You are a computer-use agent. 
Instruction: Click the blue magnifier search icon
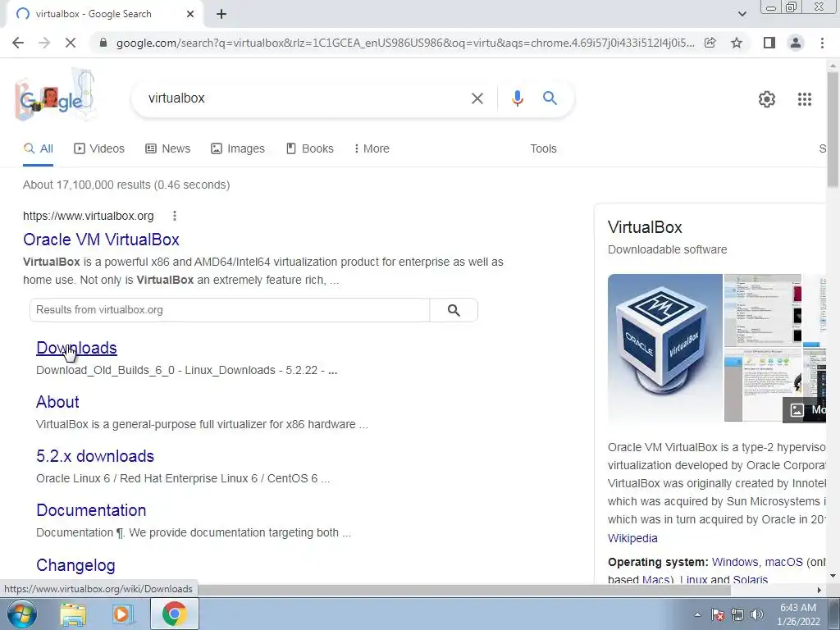point(550,98)
